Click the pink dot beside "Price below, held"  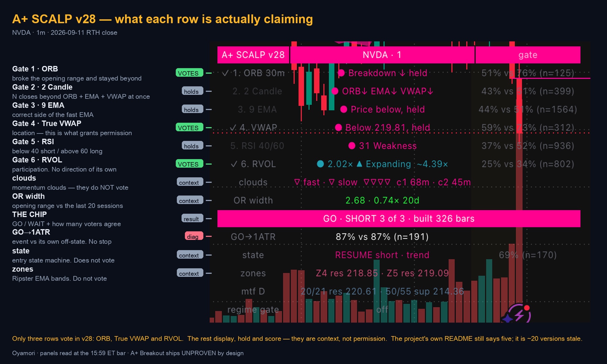click(x=344, y=109)
